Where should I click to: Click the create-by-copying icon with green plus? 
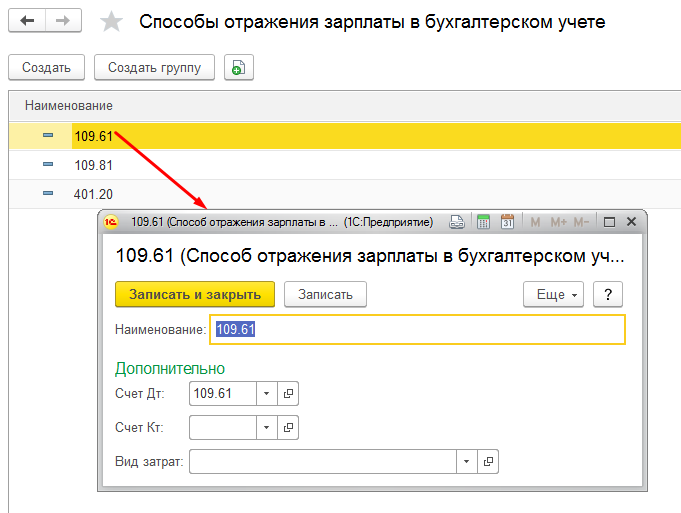point(238,68)
